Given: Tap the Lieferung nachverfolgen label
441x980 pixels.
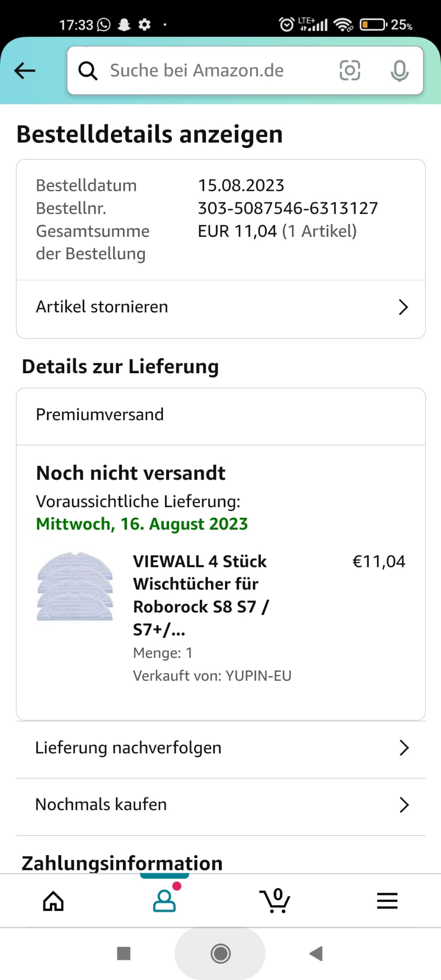Looking at the screenshot, I should click(x=128, y=748).
